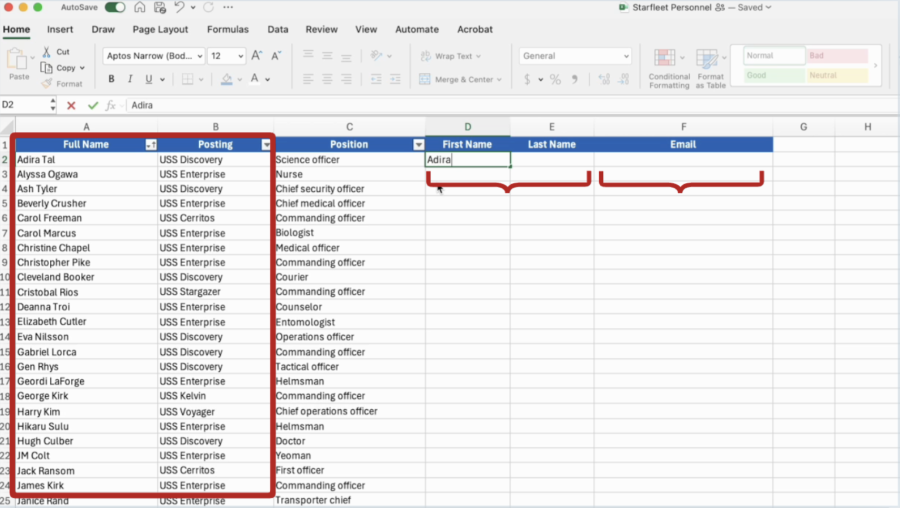Click the Bottom Align icon
This screenshot has width=900, height=508.
coord(346,56)
